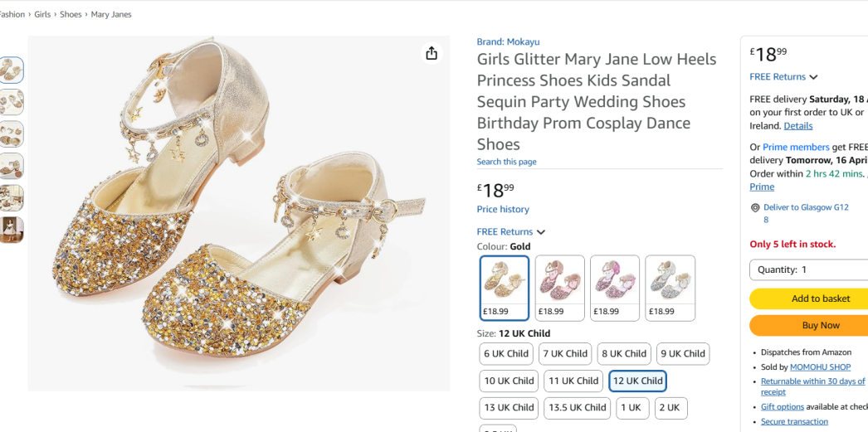Open the Brand: Mokayu link
868x432 pixels.
(508, 42)
